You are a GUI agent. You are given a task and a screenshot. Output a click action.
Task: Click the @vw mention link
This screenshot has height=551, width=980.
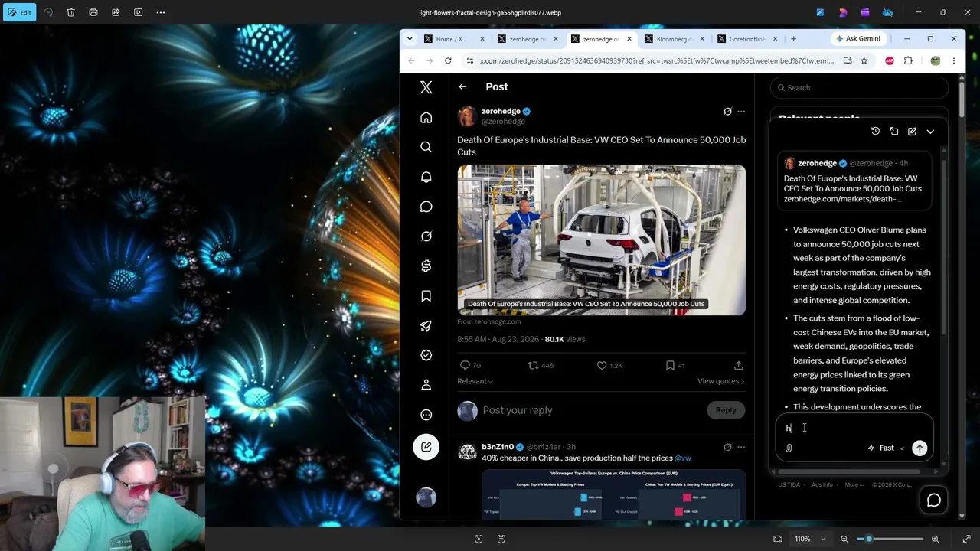tap(683, 458)
